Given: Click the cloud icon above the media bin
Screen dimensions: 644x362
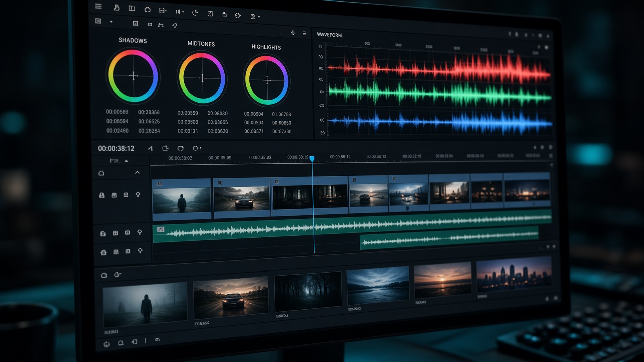Looking at the screenshot, I should 104,275.
